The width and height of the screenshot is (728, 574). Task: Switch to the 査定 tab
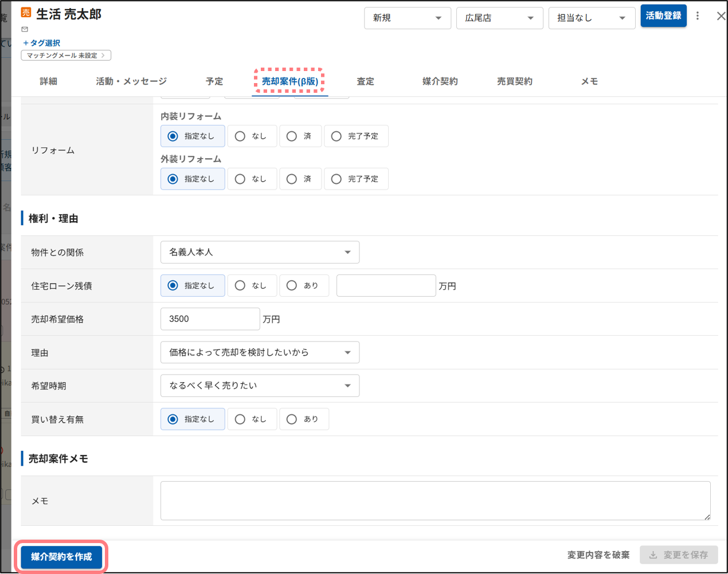pyautogui.click(x=365, y=81)
